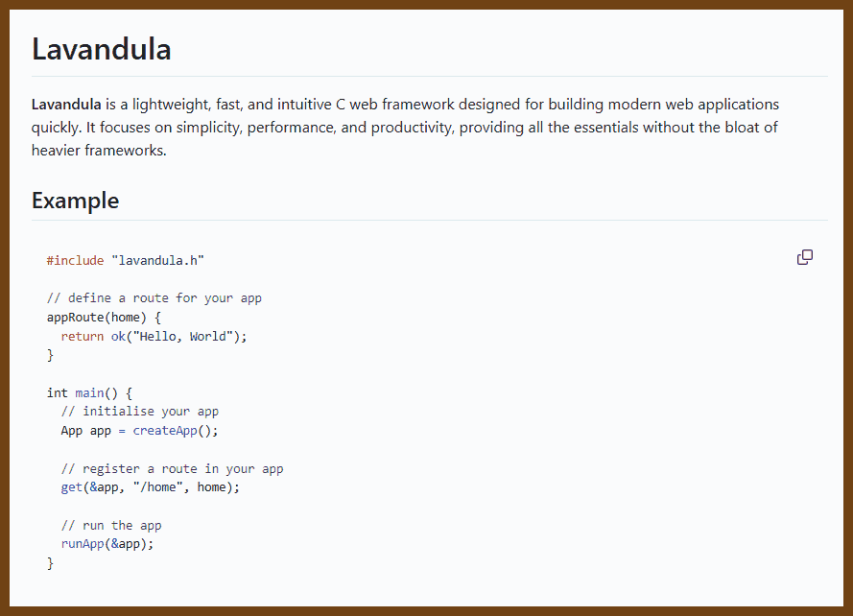Click the Lavandula main heading
853x616 pixels.
tap(102, 49)
